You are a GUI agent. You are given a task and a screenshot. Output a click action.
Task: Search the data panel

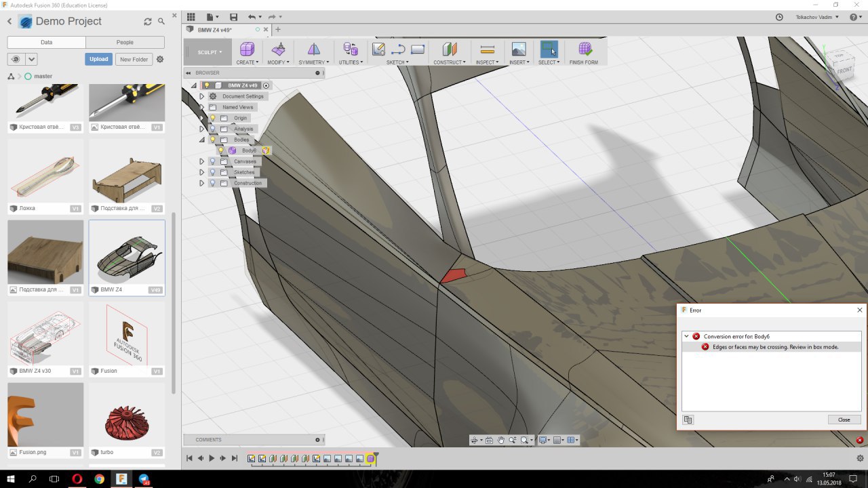tap(161, 22)
